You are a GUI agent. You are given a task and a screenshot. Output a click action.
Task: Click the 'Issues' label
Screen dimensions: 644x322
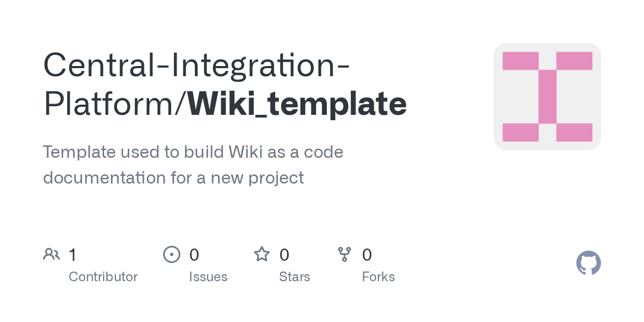coord(208,277)
